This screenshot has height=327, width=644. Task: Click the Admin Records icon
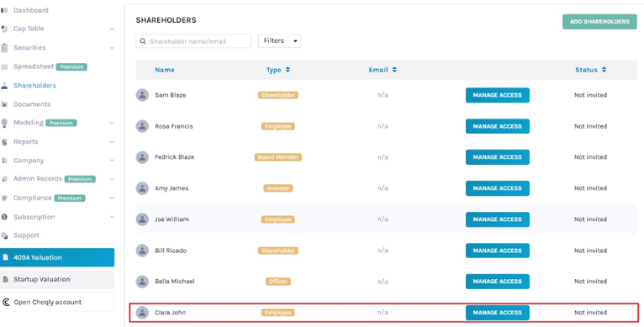point(4,179)
